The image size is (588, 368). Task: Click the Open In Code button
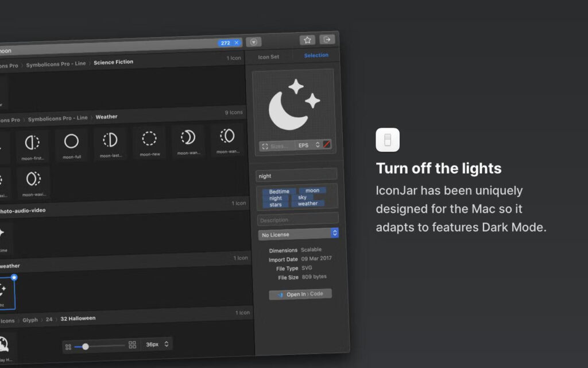[300, 294]
